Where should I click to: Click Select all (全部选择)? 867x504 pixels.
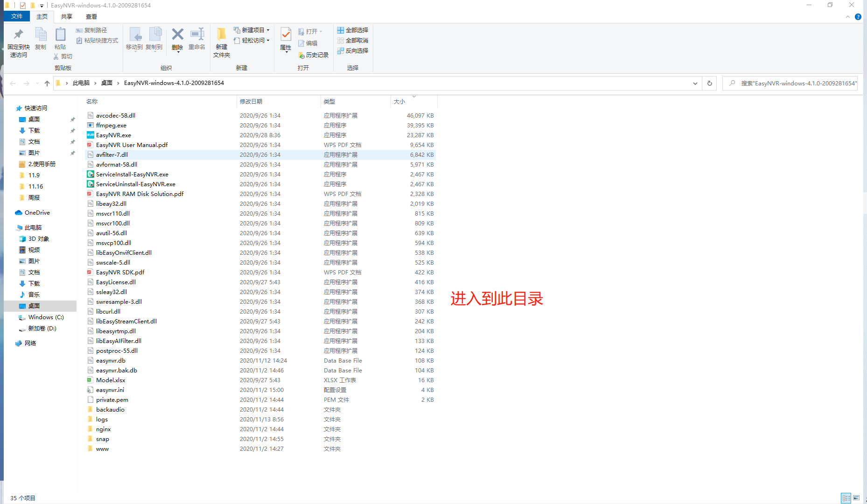(x=353, y=30)
